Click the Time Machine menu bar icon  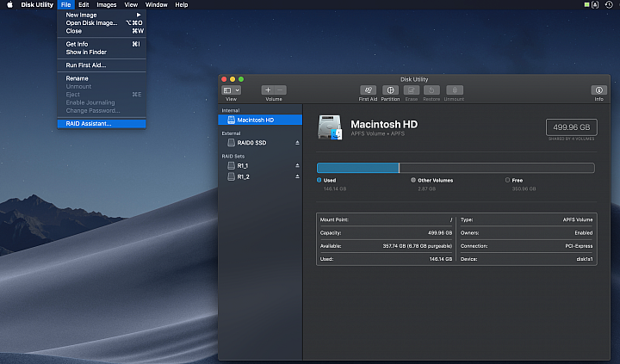[609, 5]
